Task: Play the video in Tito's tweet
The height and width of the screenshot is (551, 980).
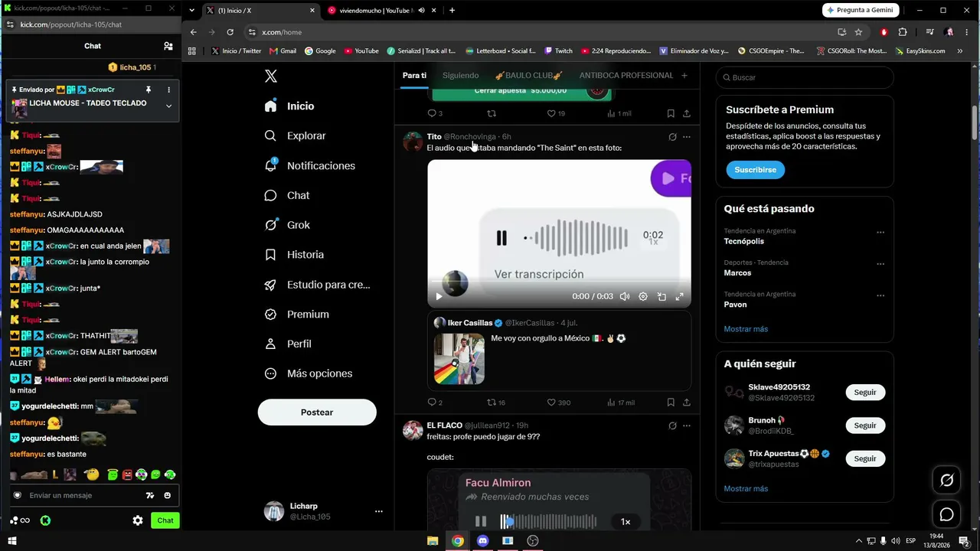Action: point(439,297)
